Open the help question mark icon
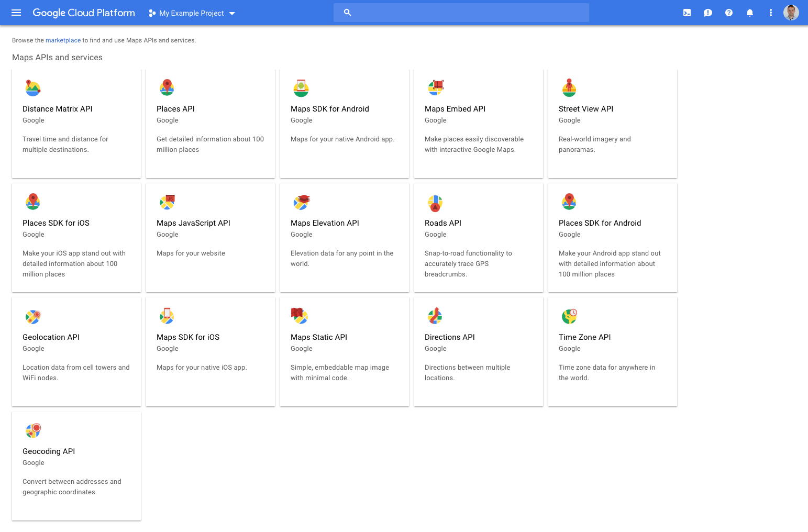Screen dimensions: 808x532 [x=729, y=13]
